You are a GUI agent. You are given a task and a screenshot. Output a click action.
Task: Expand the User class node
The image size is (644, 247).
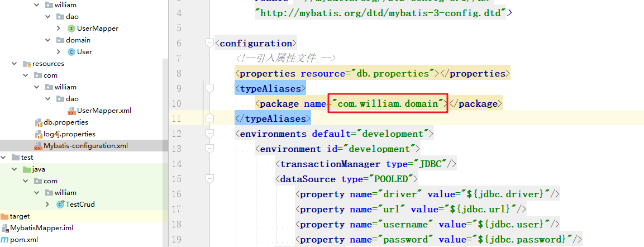pos(59,52)
